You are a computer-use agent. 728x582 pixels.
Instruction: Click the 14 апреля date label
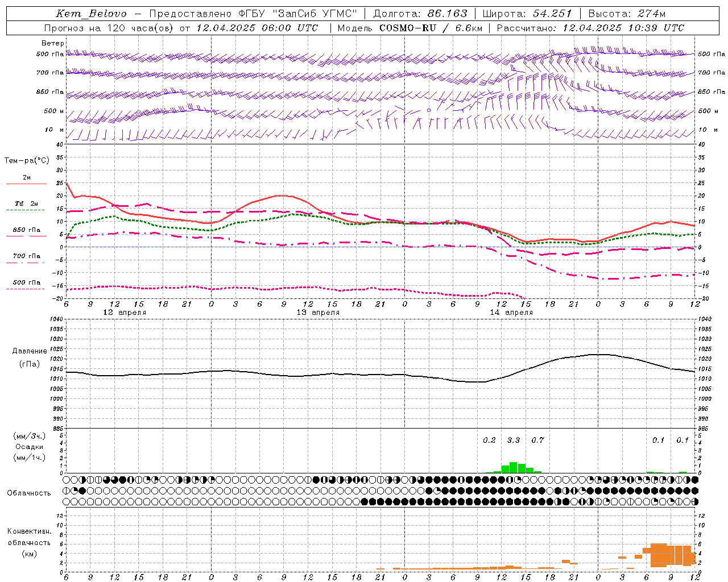pyautogui.click(x=511, y=313)
